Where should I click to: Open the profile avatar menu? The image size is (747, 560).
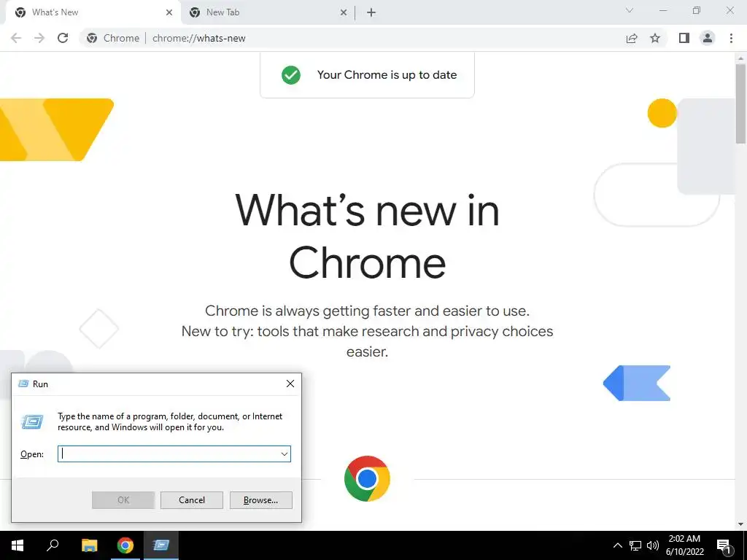[x=708, y=38]
